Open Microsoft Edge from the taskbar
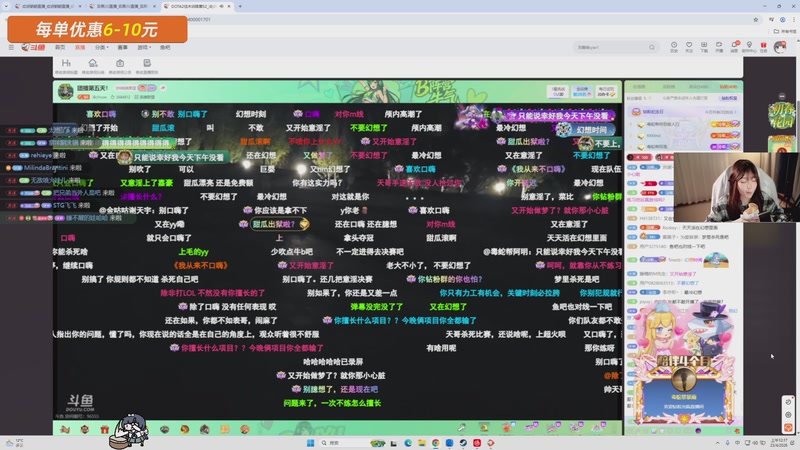Viewport: 800px width, 450px height. coord(408,443)
